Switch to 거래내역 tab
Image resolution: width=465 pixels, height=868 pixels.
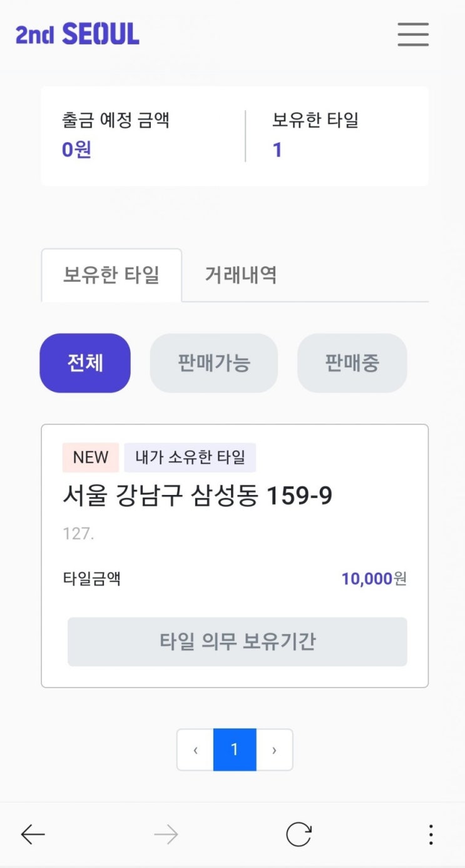[x=241, y=275]
